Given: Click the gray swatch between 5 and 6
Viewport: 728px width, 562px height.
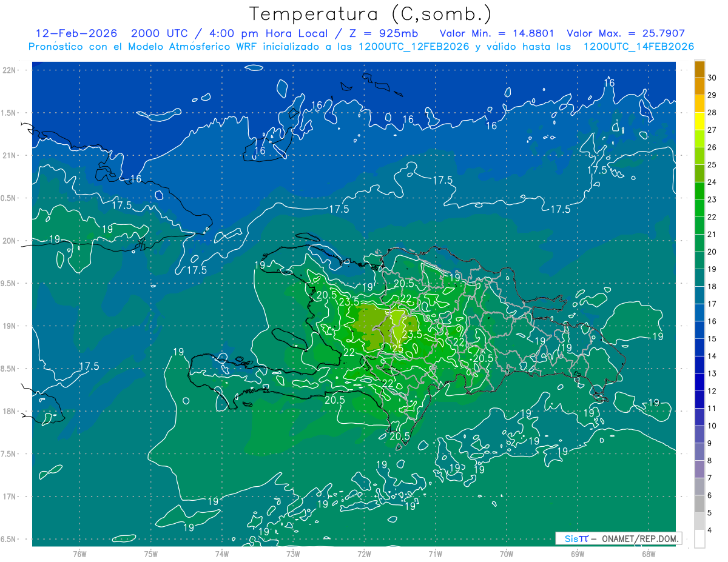Looking at the screenshot, I should point(699,504).
